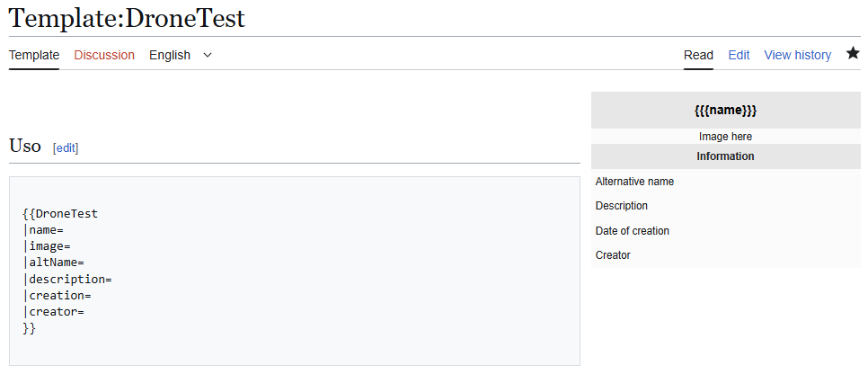Select the Creator infobox row
868x383 pixels.
[613, 255]
